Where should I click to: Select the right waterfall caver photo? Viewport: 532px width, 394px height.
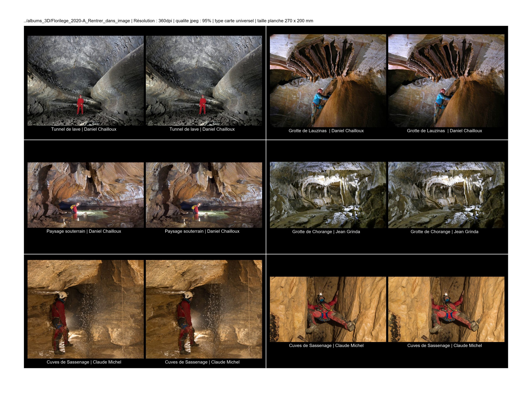(x=204, y=309)
